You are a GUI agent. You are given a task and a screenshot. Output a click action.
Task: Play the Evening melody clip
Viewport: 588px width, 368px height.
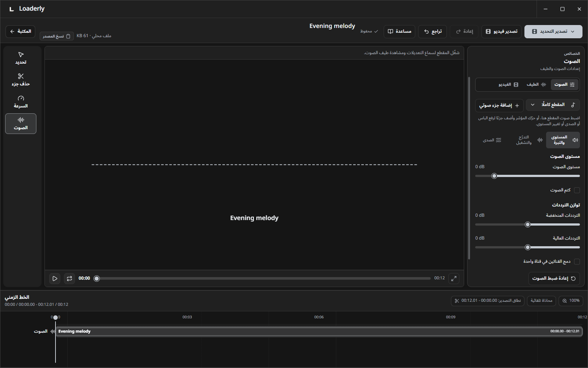click(55, 279)
